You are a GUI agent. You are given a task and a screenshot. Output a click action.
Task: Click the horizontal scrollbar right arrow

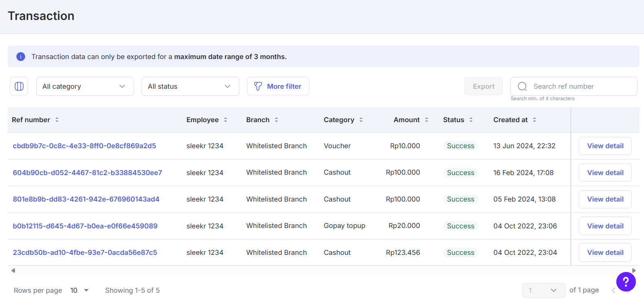pos(634,270)
